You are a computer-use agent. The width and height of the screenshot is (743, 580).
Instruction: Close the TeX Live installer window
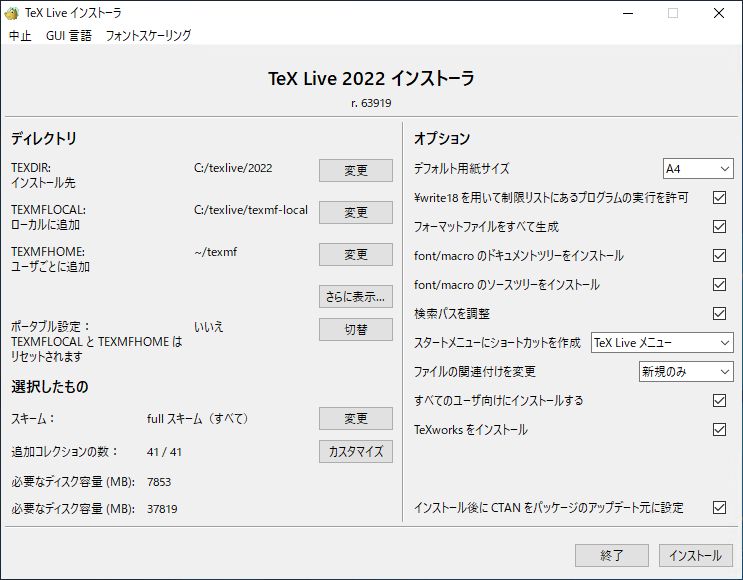point(719,13)
